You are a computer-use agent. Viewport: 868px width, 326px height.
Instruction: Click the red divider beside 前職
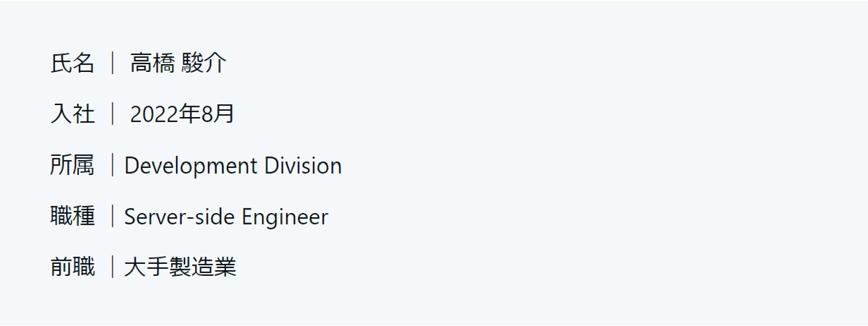tap(113, 267)
